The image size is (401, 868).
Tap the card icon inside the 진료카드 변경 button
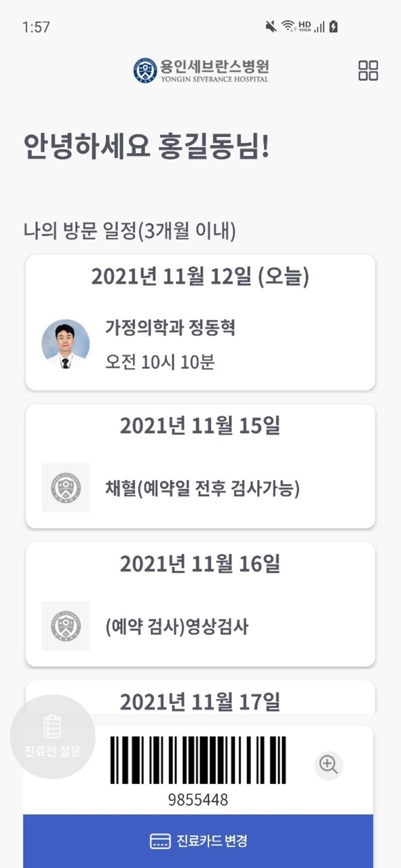coord(161,840)
